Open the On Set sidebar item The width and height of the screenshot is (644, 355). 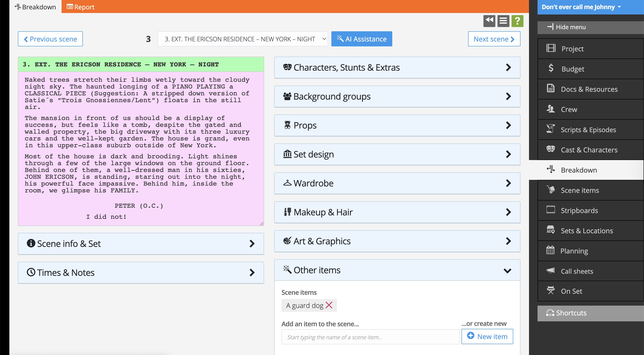571,291
